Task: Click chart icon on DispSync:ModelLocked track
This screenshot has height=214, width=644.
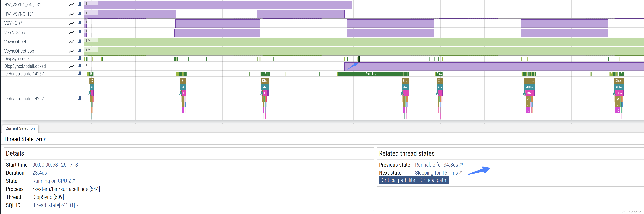Action: pyautogui.click(x=71, y=66)
